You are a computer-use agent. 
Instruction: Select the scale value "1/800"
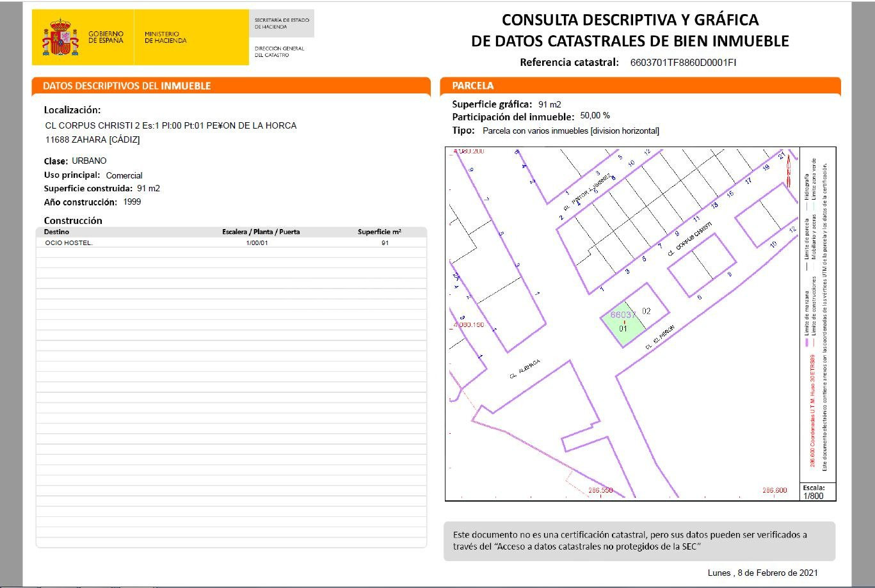click(x=813, y=495)
